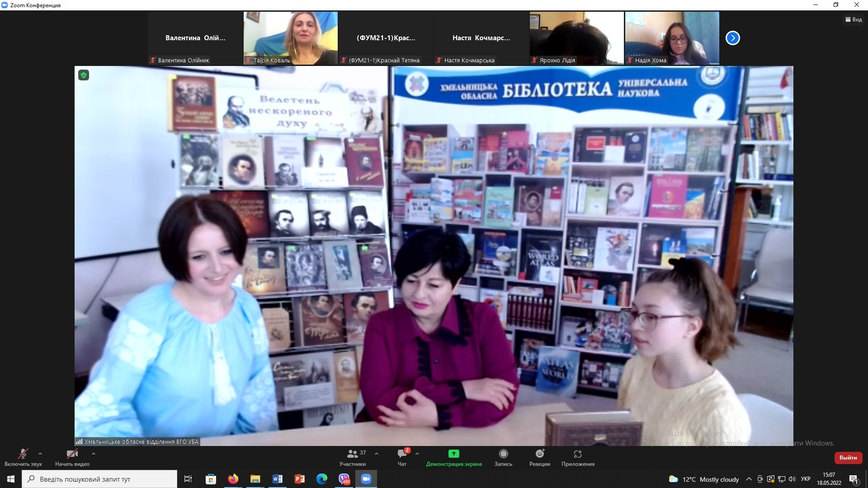This screenshot has height=488, width=868.
Task: Open the Вид view menu
Action: 854,19
